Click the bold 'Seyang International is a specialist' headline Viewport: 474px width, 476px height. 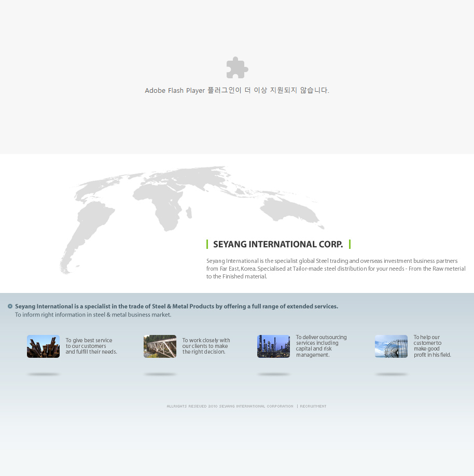point(176,306)
